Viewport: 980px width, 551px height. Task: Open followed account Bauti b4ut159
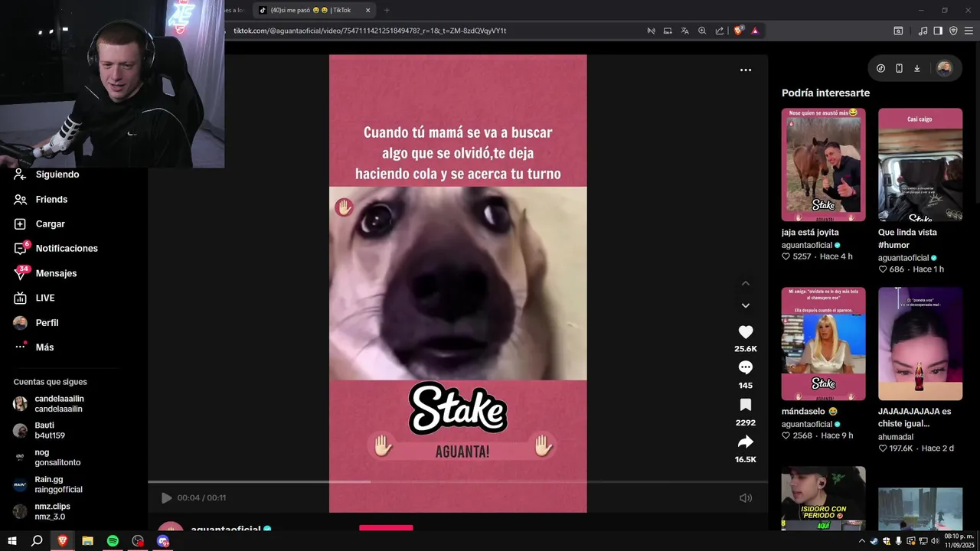(x=50, y=430)
